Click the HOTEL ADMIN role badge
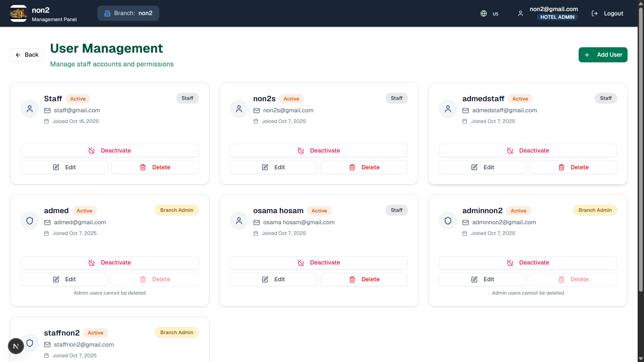This screenshot has width=644, height=362. click(557, 17)
